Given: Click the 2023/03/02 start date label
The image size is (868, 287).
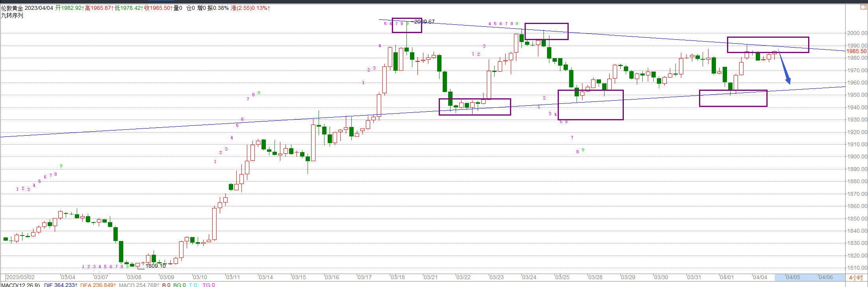Looking at the screenshot, I should click(x=20, y=277).
